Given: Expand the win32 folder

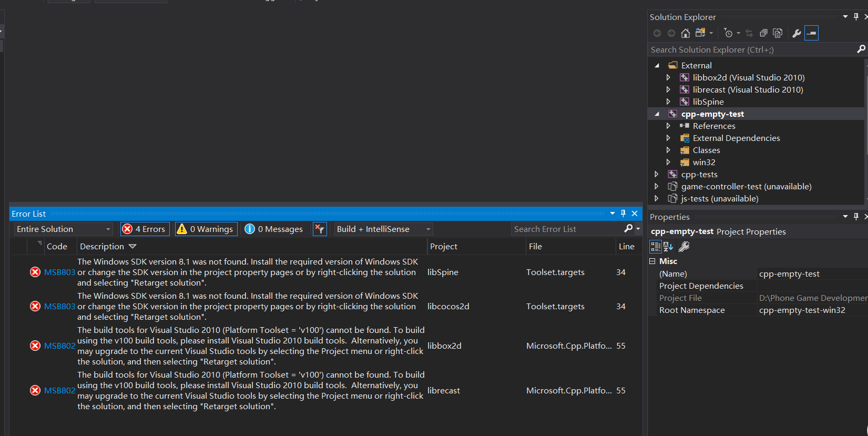Looking at the screenshot, I should [668, 162].
